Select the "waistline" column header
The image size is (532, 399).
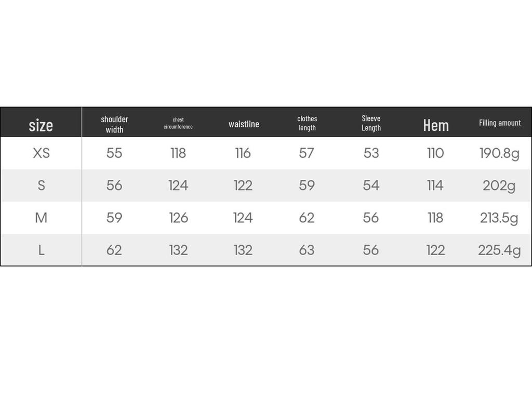coord(244,124)
